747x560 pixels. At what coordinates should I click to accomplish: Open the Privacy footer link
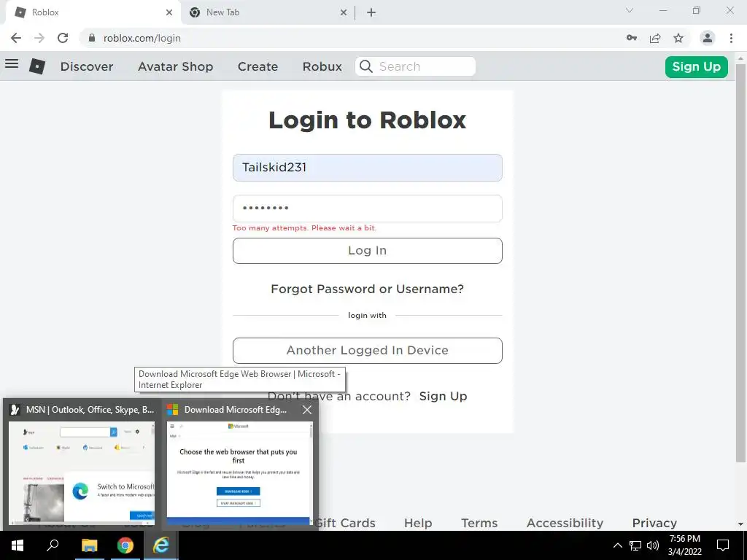654,523
